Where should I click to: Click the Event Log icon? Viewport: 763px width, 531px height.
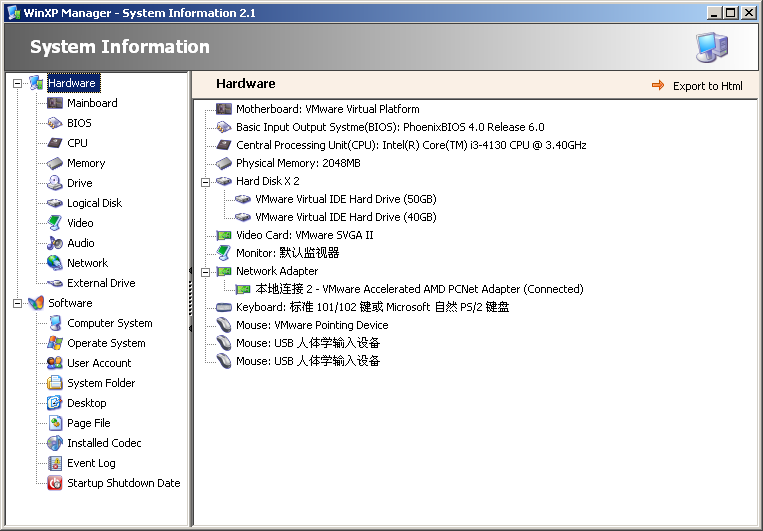55,463
